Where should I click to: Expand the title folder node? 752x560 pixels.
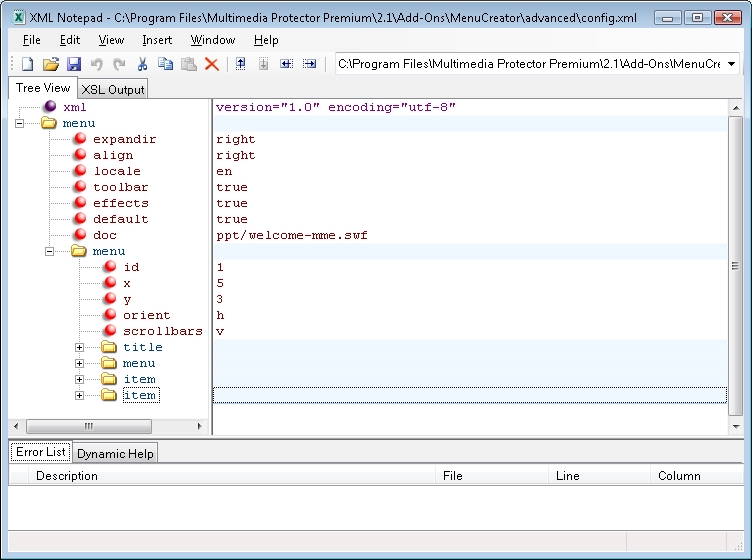pyautogui.click(x=80, y=347)
